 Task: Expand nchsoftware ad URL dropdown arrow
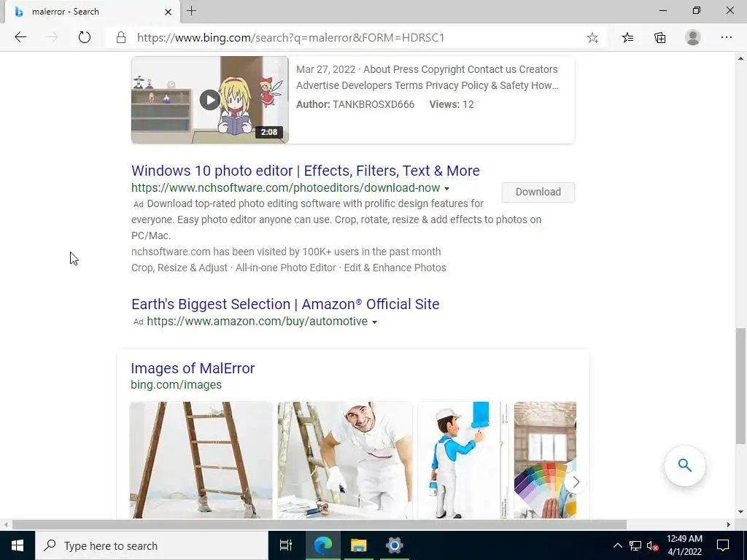pyautogui.click(x=447, y=189)
